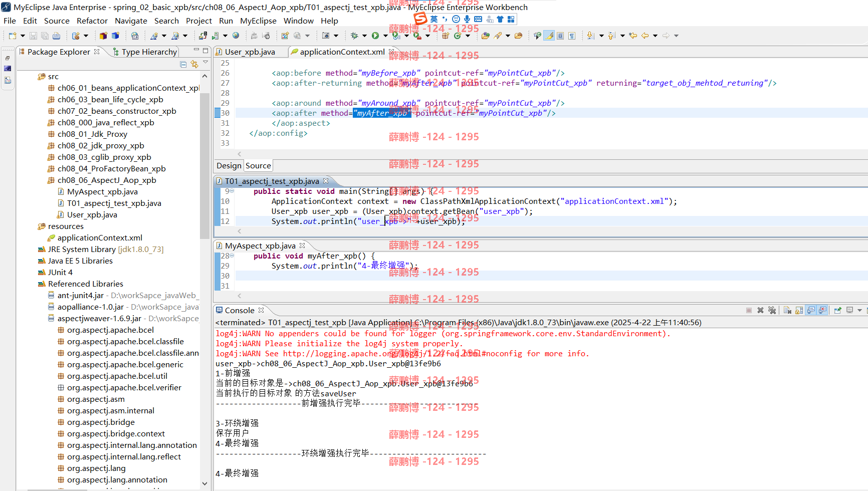Toggle Scroll Lock in Console
868x491 pixels.
[799, 310]
